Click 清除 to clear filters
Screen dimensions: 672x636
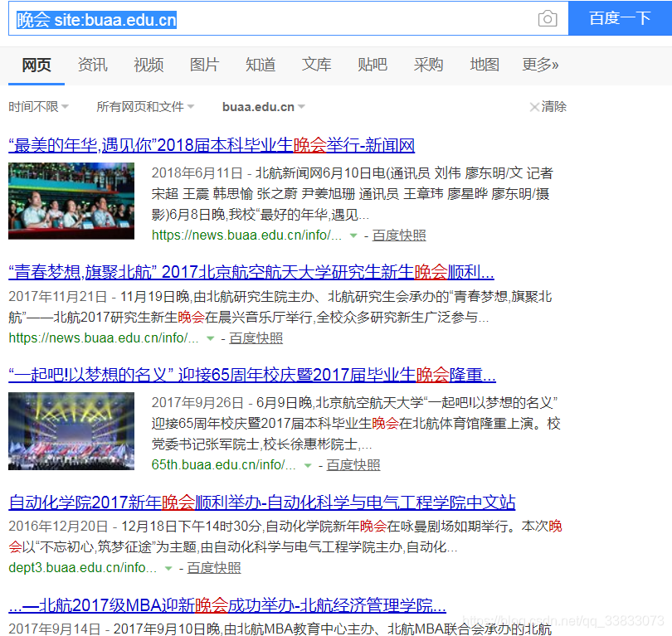[x=548, y=106]
